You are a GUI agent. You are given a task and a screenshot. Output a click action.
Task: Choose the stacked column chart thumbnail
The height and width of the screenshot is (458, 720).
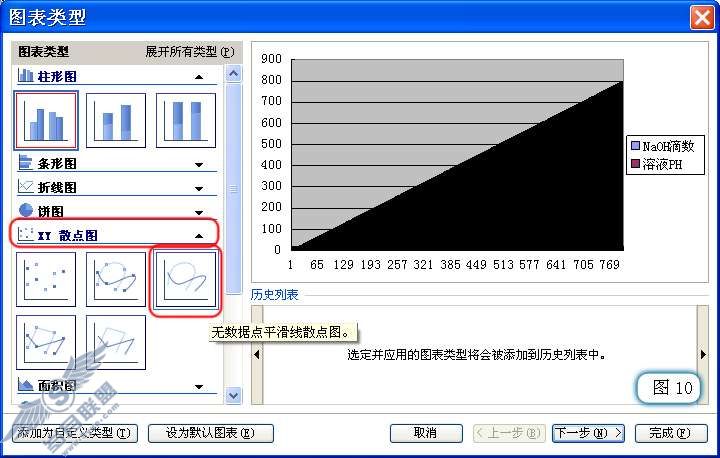coord(116,120)
